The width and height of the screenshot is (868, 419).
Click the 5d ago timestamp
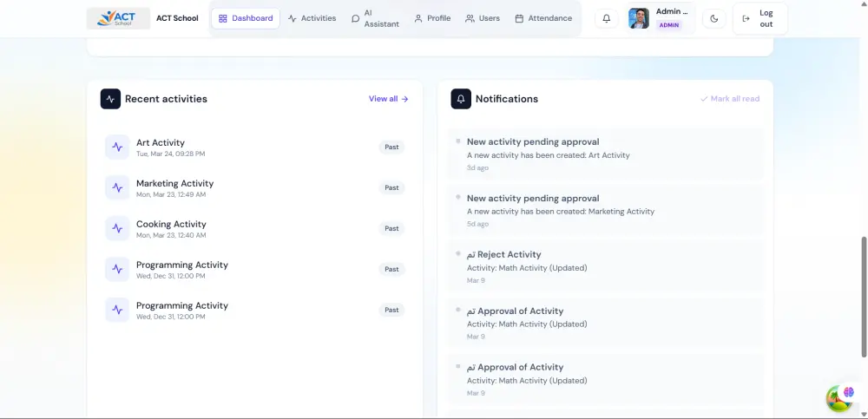(x=477, y=224)
